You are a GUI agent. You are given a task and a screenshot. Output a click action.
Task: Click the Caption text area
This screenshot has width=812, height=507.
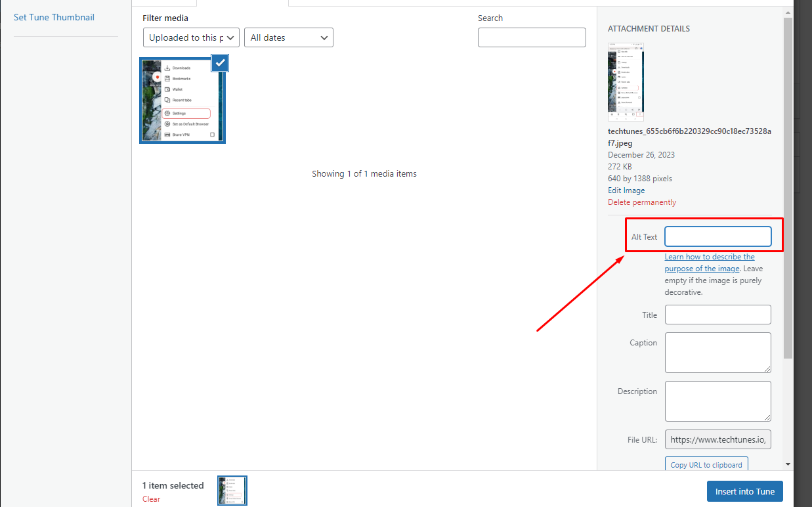[x=718, y=353]
